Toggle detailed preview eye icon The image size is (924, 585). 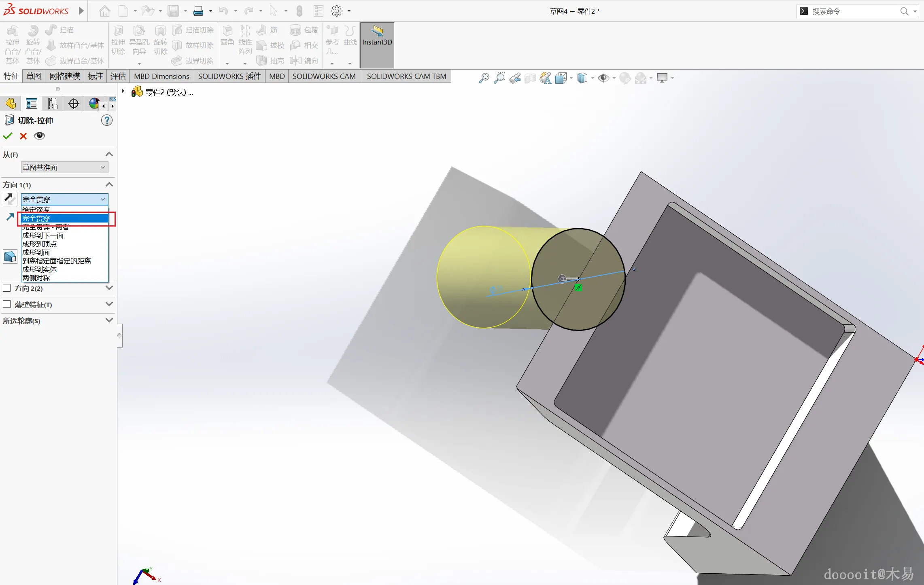39,136
